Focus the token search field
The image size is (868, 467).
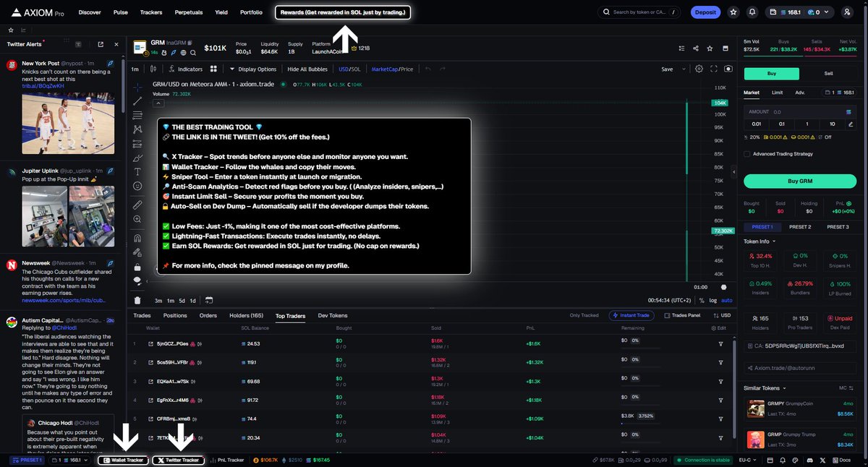[x=640, y=12]
